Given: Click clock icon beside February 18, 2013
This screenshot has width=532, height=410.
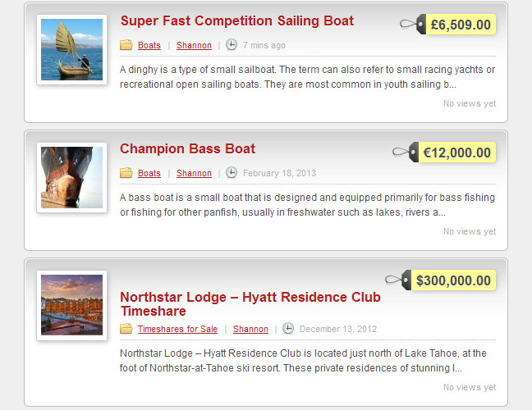Looking at the screenshot, I should point(232,172).
